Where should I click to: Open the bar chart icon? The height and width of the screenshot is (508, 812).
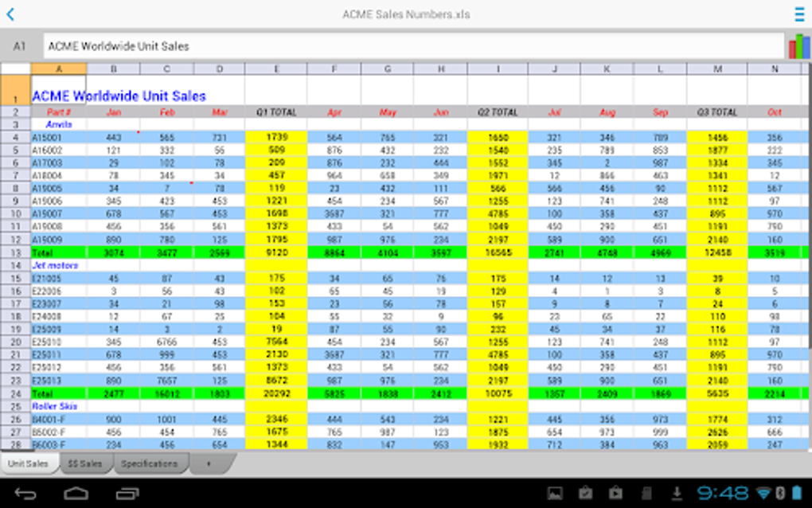[x=799, y=46]
